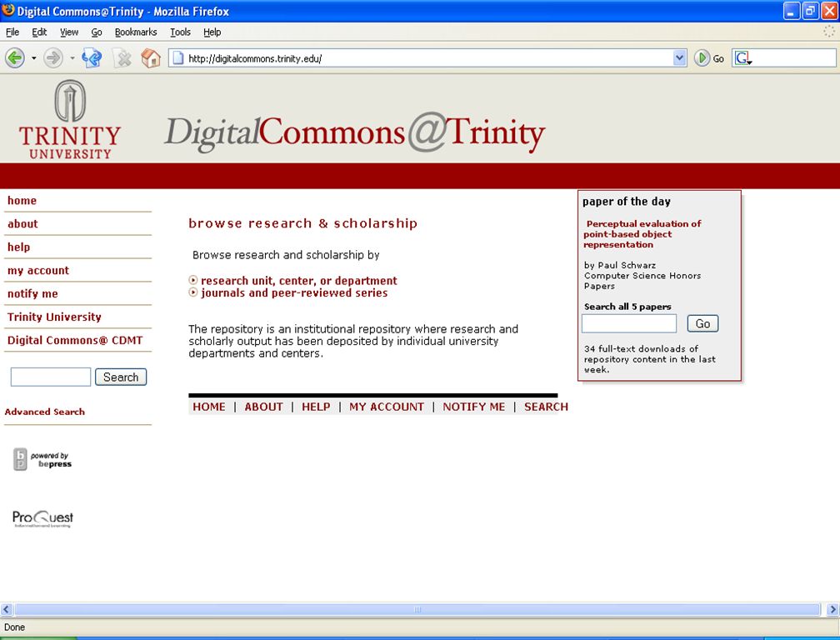The image size is (840, 640).
Task: Click the help sidebar link
Action: pos(18,247)
